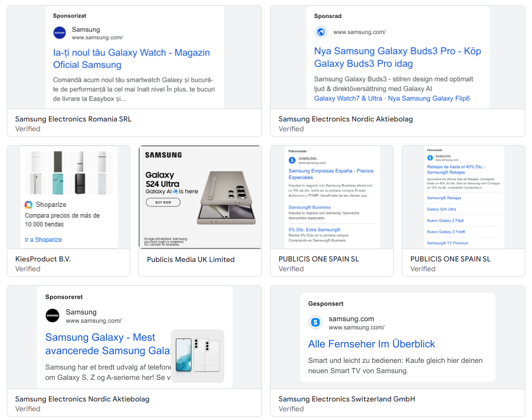Click the globe icon in the Swedish ad
532x420 pixels.
click(x=321, y=32)
